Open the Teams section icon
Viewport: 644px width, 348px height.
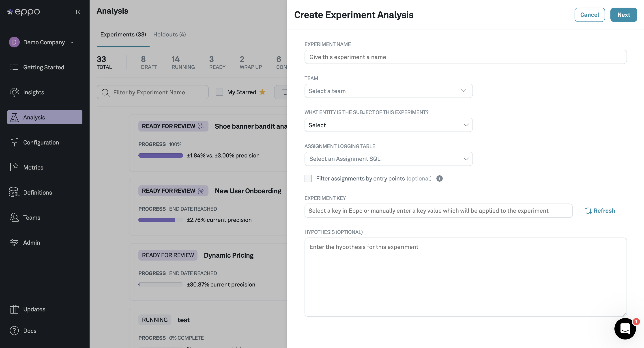[14, 217]
